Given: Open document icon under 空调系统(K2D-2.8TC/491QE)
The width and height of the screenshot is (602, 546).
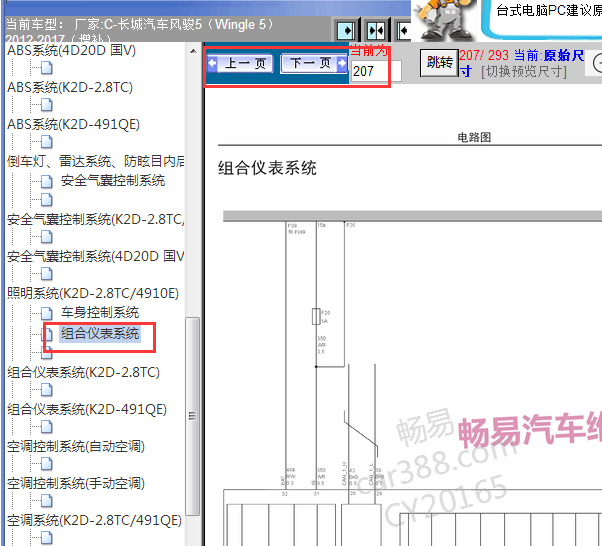Looking at the screenshot, I should pyautogui.click(x=47, y=538).
